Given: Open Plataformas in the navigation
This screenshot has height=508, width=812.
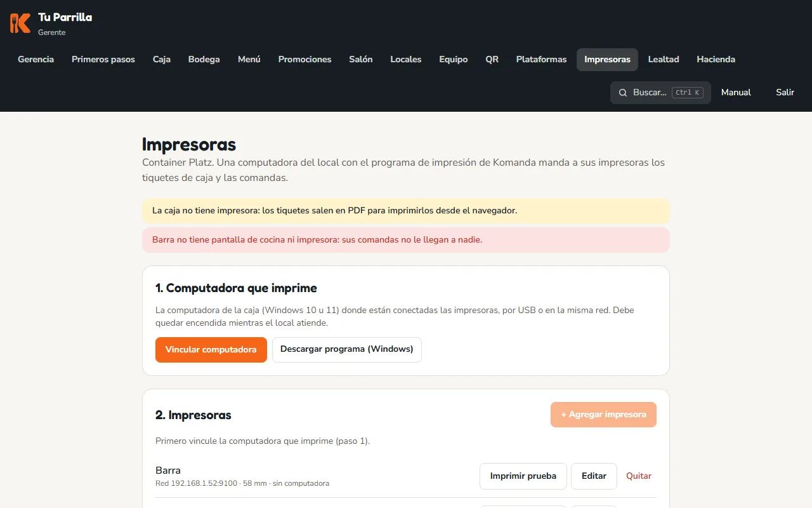Looking at the screenshot, I should coord(542,60).
